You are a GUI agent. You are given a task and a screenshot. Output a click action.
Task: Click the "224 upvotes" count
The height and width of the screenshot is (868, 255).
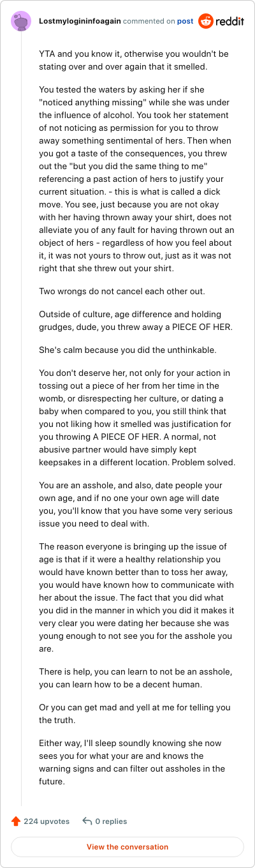[x=47, y=821]
